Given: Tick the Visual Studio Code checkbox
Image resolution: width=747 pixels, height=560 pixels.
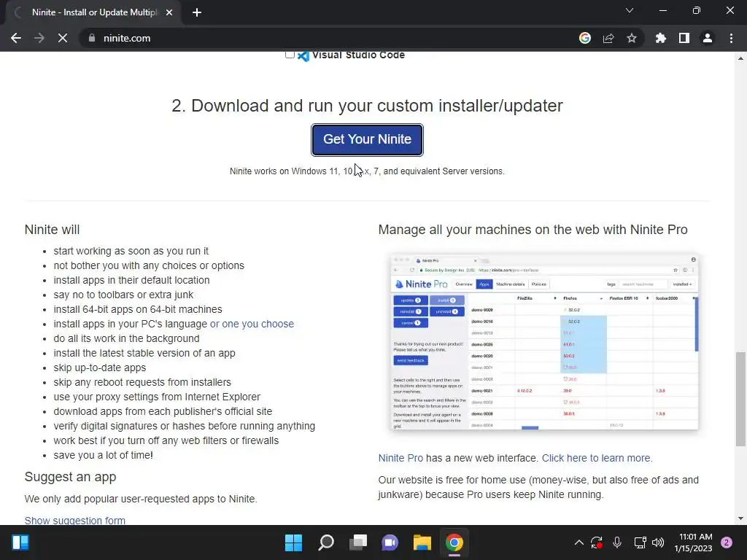Looking at the screenshot, I should click(290, 54).
